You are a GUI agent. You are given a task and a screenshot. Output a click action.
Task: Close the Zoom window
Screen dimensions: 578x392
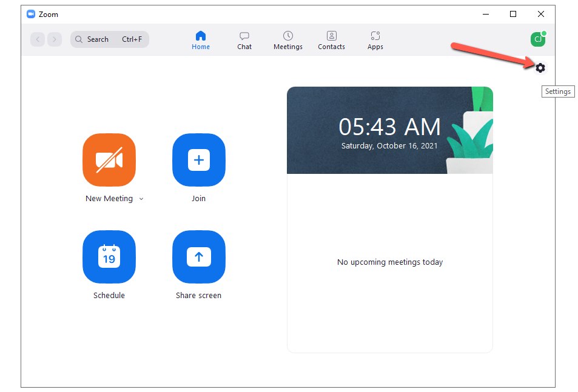coord(541,14)
